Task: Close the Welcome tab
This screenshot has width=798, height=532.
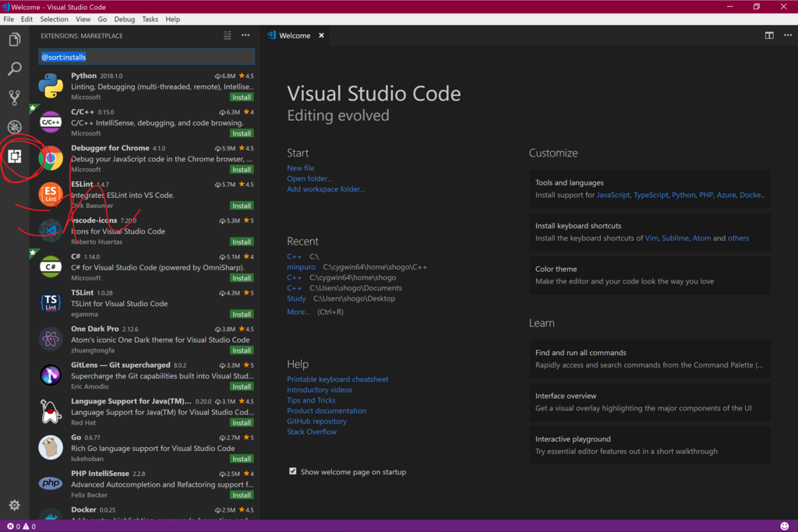Action: [x=321, y=35]
